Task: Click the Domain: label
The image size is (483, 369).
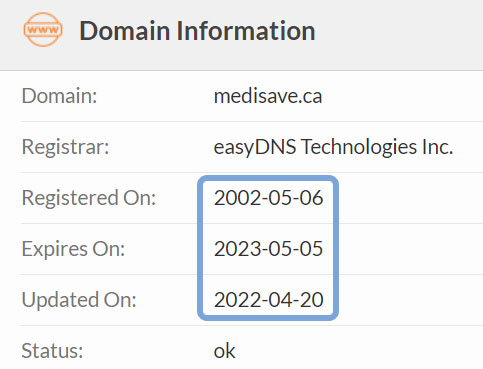Action: click(x=59, y=96)
